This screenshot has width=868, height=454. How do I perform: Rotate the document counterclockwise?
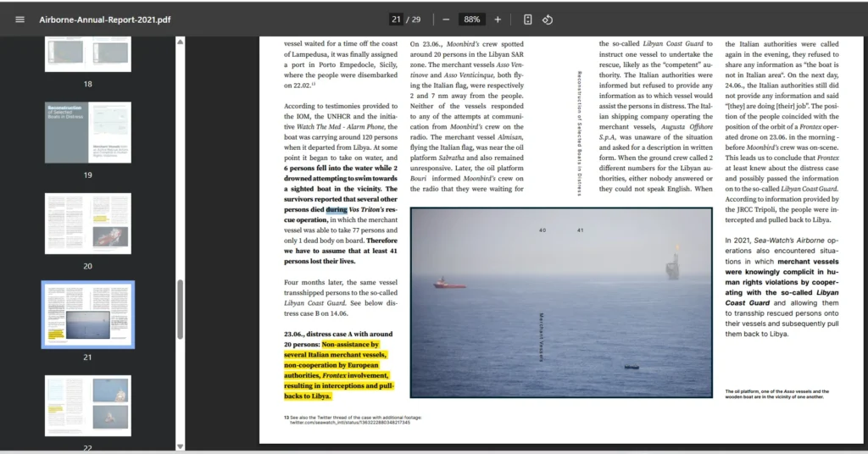[548, 19]
